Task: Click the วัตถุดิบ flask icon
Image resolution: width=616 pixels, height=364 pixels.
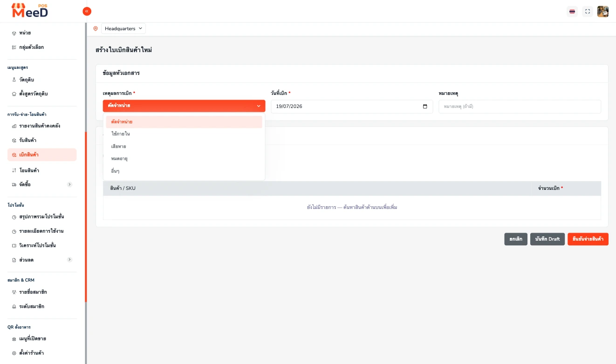Action: [x=14, y=80]
